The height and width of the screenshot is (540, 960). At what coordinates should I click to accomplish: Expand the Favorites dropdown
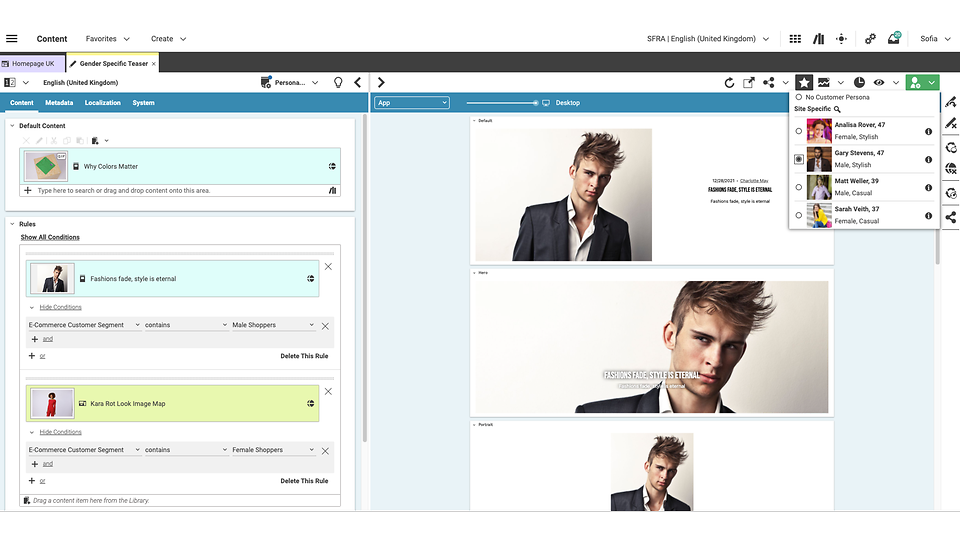pyautogui.click(x=108, y=39)
